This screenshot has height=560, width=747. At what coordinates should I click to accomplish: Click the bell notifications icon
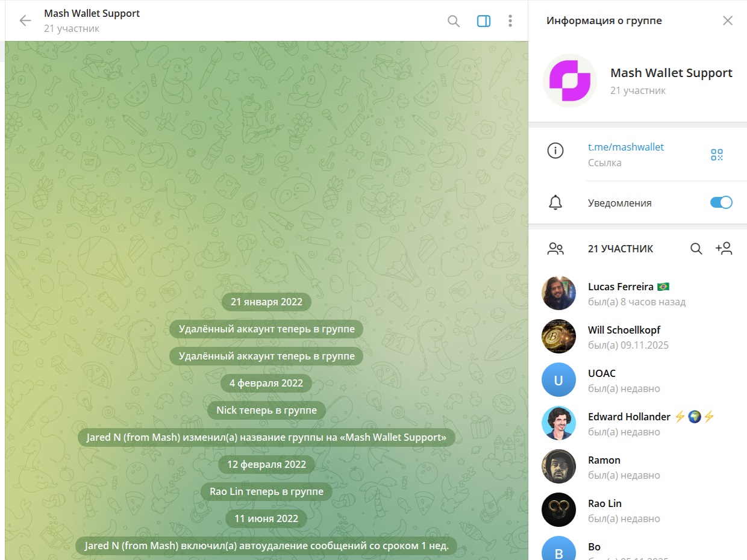(555, 203)
